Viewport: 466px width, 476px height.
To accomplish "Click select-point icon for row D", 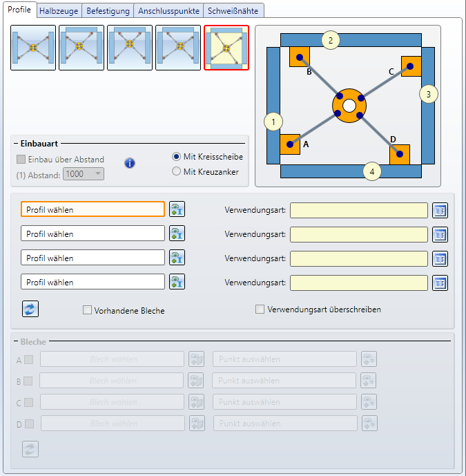I will point(369,423).
